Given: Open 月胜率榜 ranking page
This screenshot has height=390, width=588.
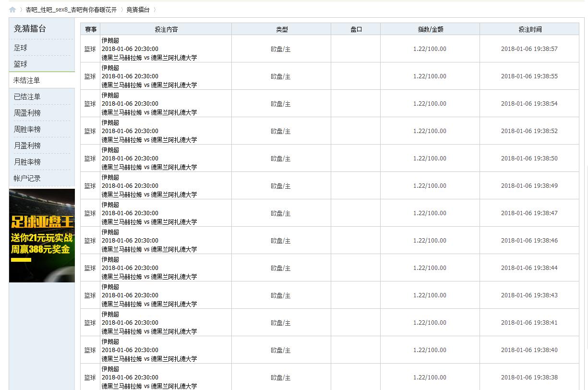Looking at the screenshot, I should 27,162.
